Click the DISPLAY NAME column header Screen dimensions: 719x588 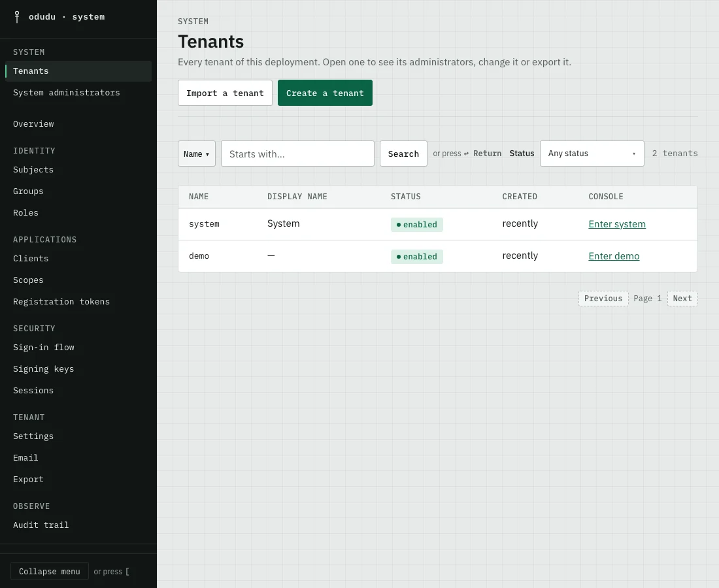[x=297, y=197]
